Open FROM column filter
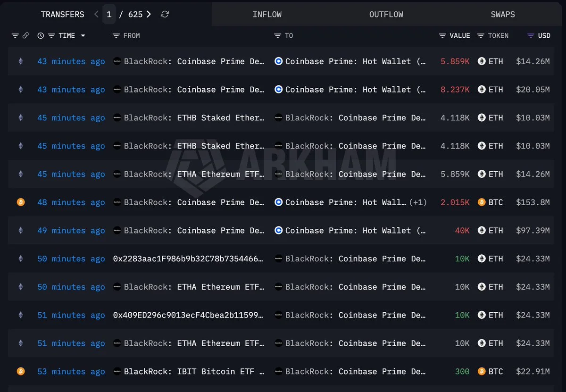 click(116, 35)
